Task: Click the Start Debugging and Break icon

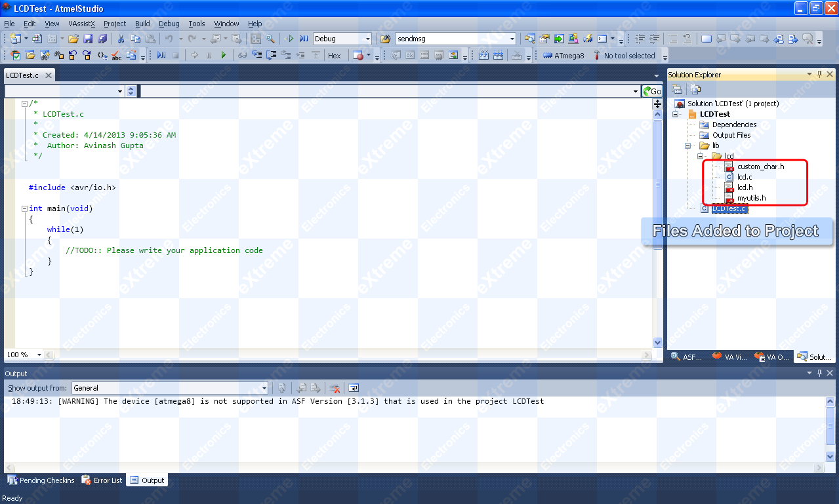Action: coord(303,39)
